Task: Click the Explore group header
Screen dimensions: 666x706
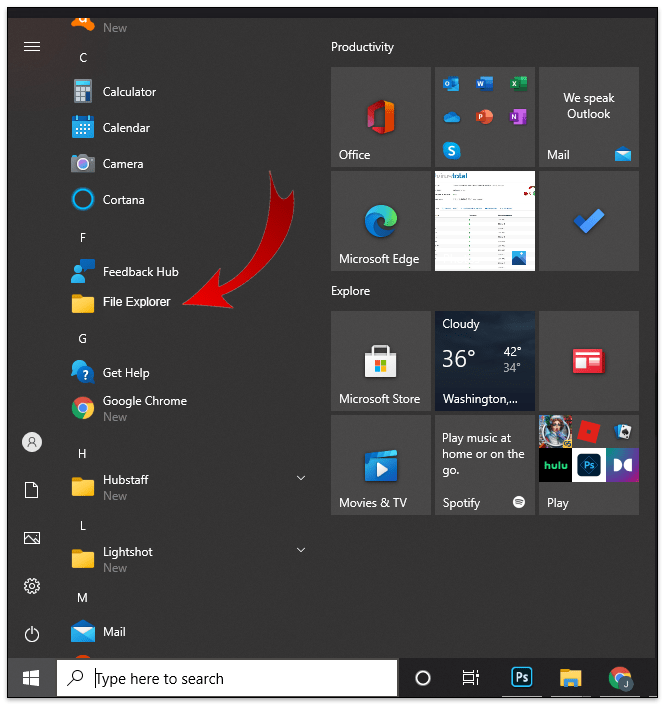Action: click(x=351, y=291)
